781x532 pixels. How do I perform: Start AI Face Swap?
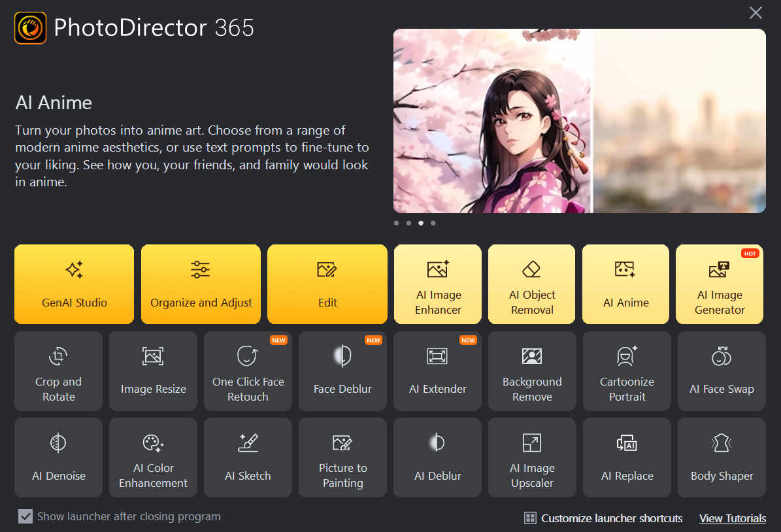(721, 371)
